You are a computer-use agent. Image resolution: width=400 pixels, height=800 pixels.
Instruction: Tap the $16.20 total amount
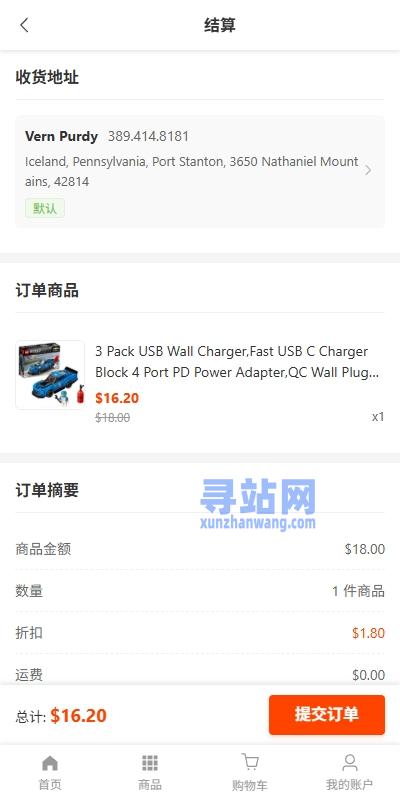point(79,715)
